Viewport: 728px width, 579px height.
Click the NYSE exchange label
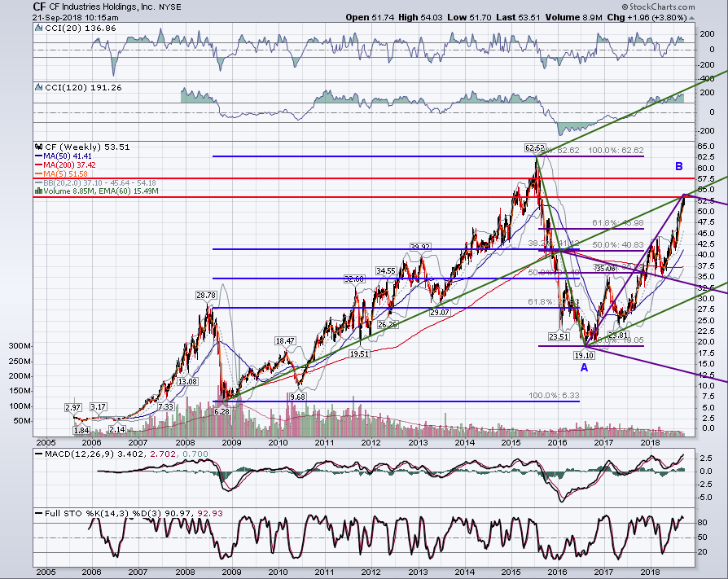pos(170,7)
